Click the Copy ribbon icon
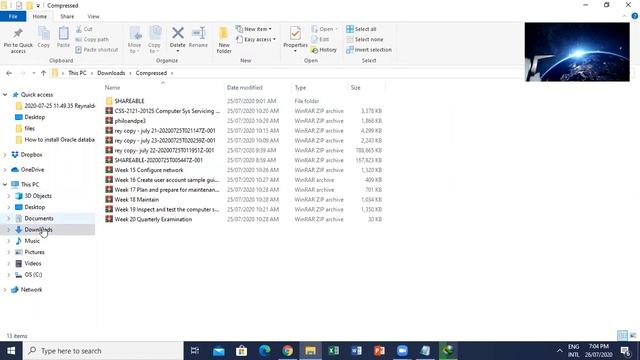This screenshot has height=360, width=640. point(44,37)
